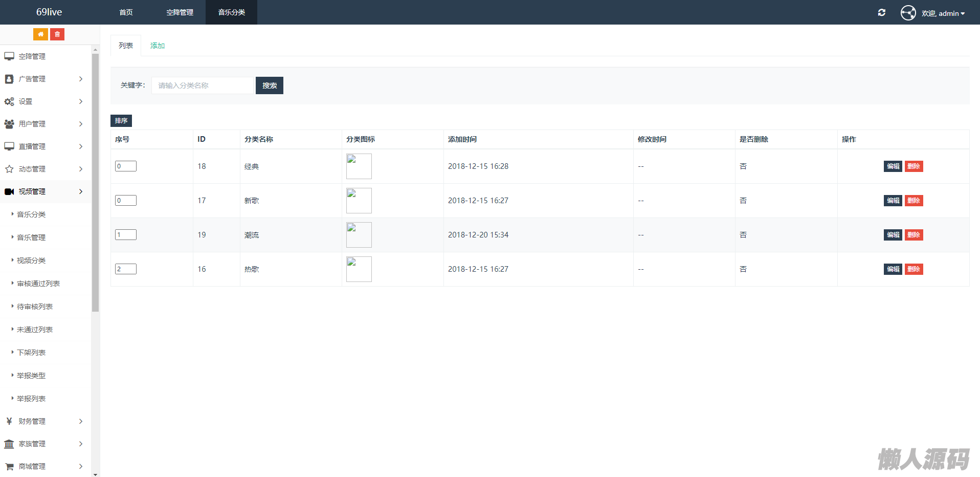The width and height of the screenshot is (980, 477).
Task: Focus the keyword category name input
Action: [x=203, y=85]
